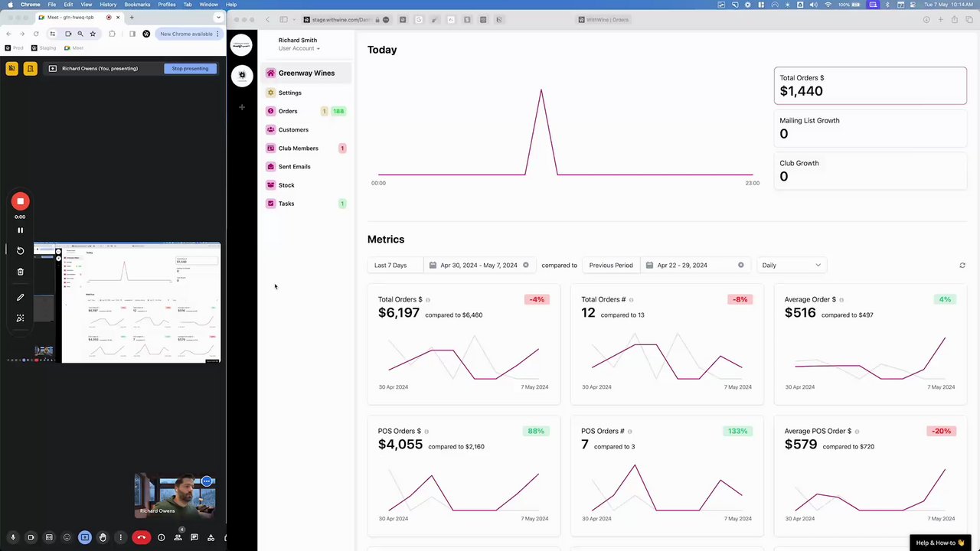Open the Daily granularity dropdown
Image resolution: width=980 pixels, height=551 pixels.
coord(792,265)
